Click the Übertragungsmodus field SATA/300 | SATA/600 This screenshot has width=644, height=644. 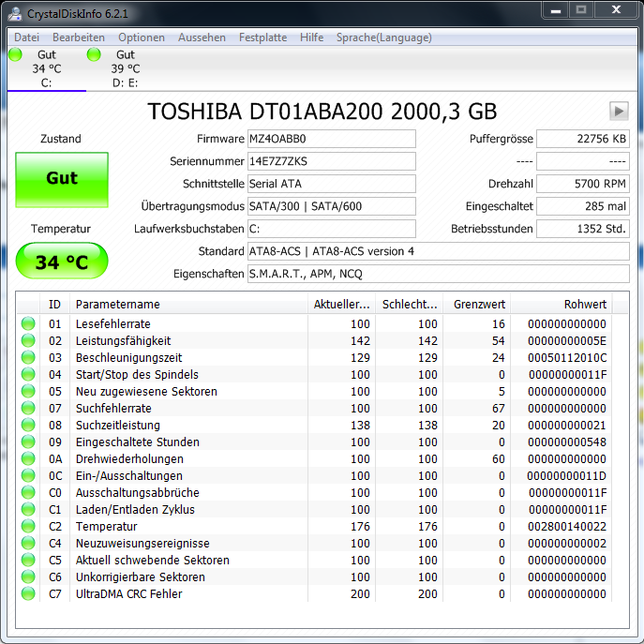tap(332, 206)
